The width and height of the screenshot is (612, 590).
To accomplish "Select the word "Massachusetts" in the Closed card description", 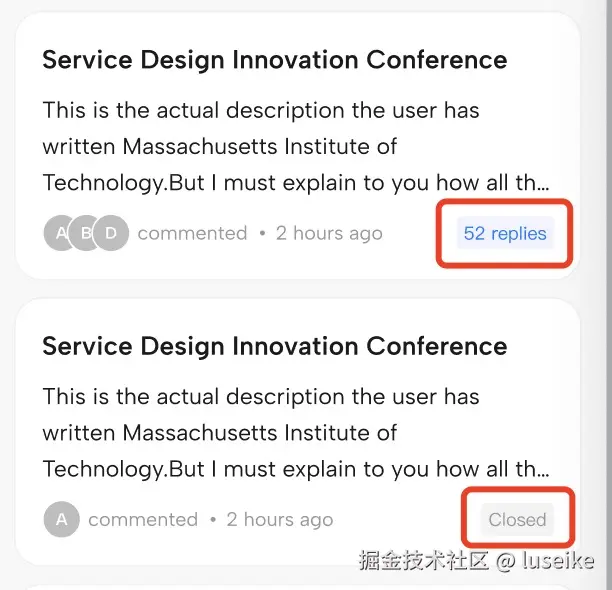I will (x=194, y=434).
